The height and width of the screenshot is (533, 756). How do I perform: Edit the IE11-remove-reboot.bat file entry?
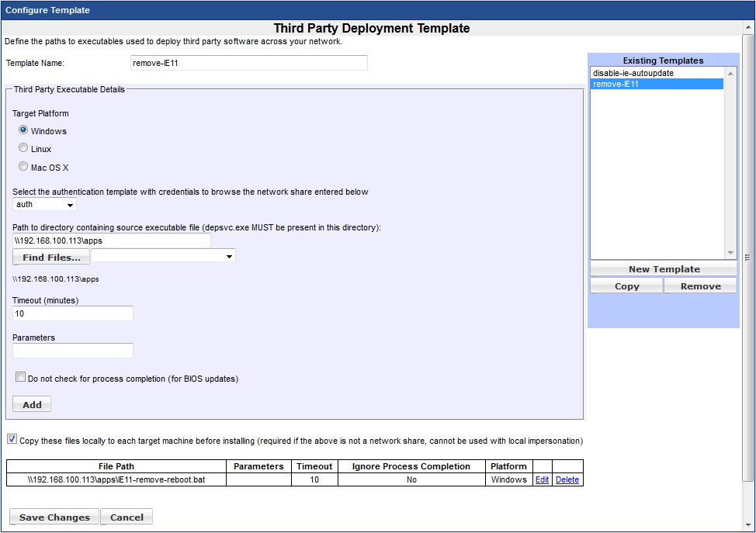point(542,479)
